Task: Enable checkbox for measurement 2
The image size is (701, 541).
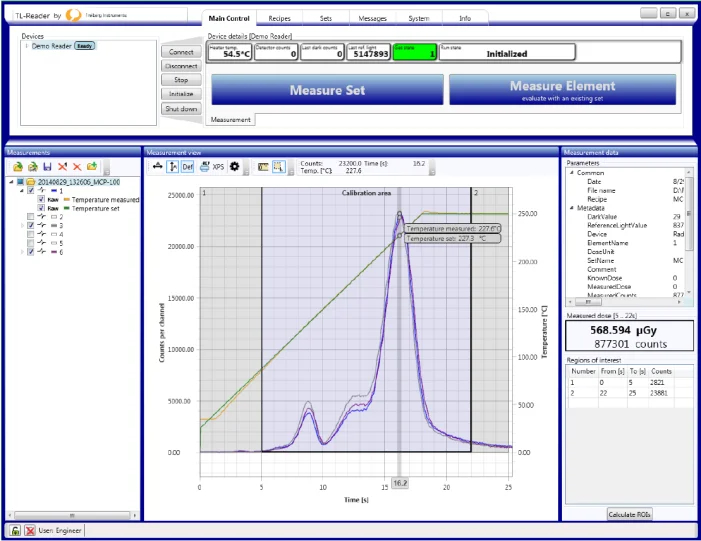Action: pyautogui.click(x=31, y=217)
